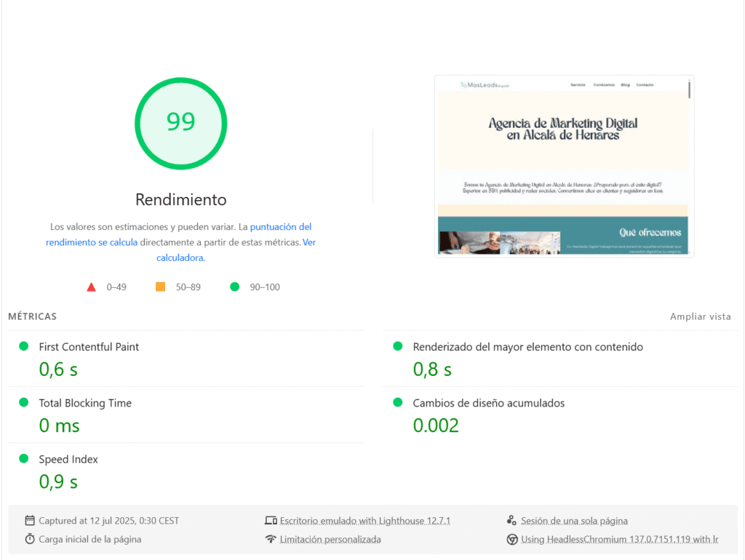The height and width of the screenshot is (560, 745).
Task: Open the 'Ver calculadora' link
Action: 179,257
